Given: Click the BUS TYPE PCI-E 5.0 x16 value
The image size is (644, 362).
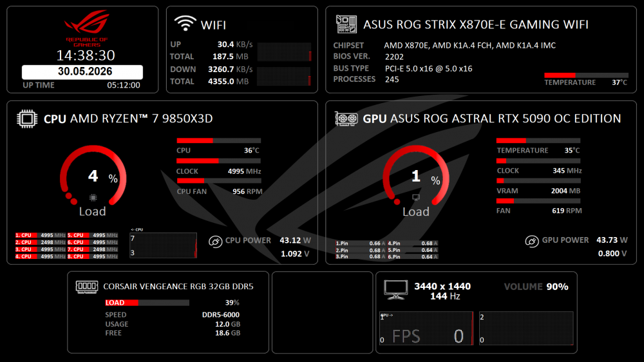Looking at the screenshot, I should (x=428, y=69).
